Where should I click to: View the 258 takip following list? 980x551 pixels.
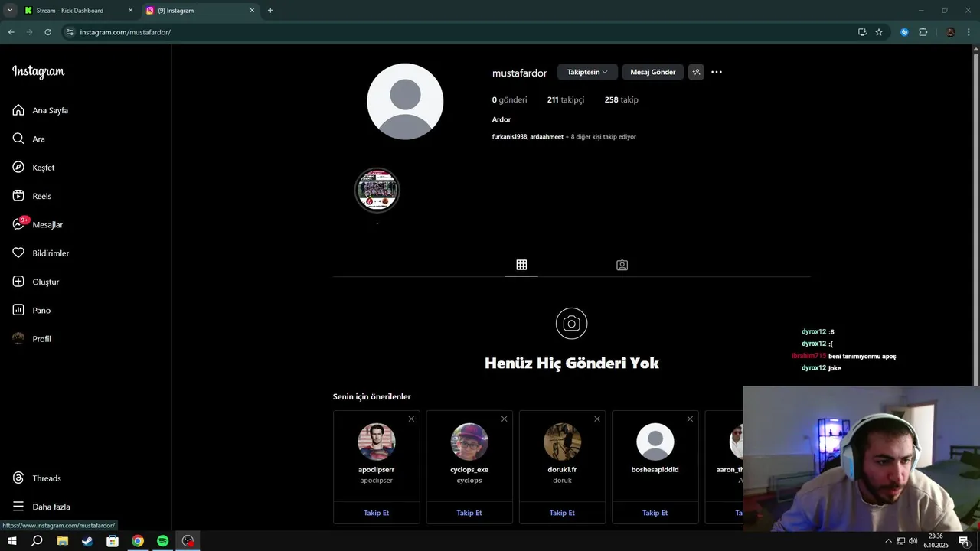[621, 100]
